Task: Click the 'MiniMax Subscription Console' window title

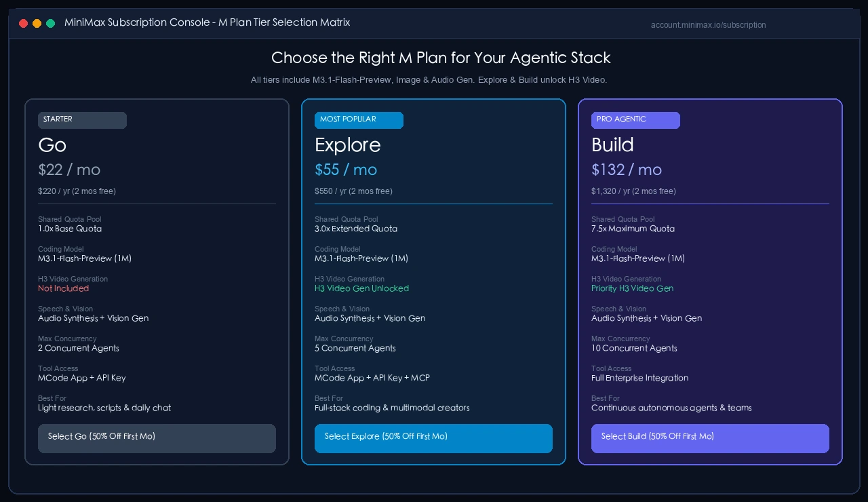Action: (x=207, y=22)
